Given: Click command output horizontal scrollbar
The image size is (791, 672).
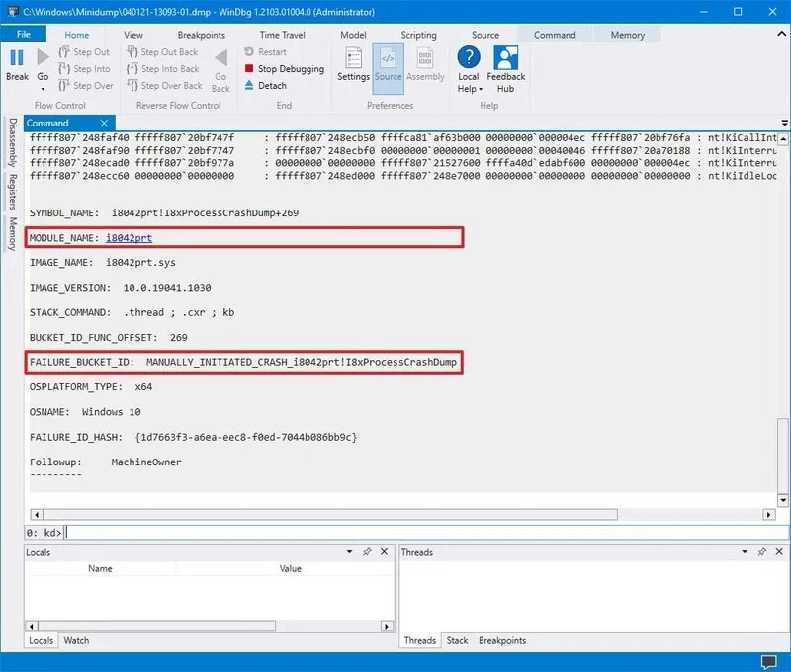Looking at the screenshot, I should [330, 514].
